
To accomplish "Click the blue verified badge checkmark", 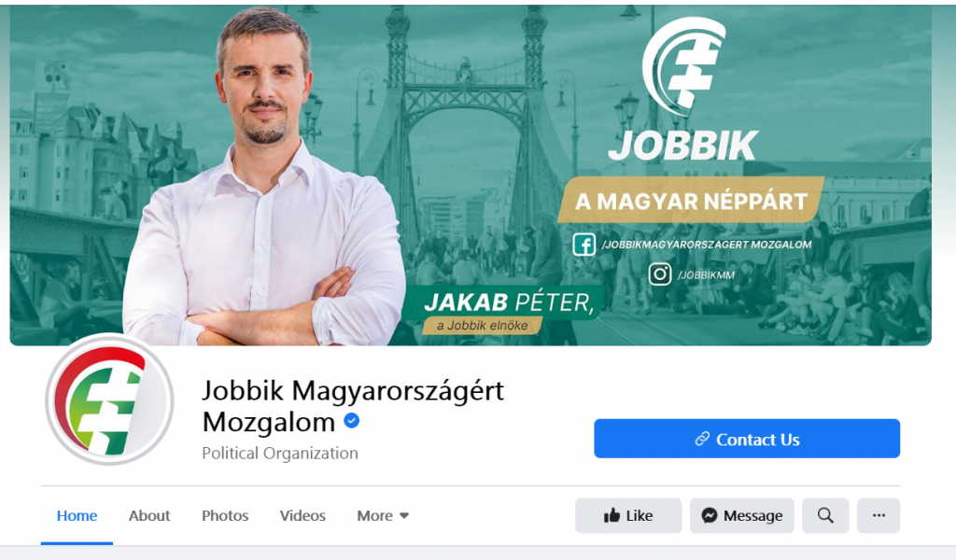I will tap(352, 420).
